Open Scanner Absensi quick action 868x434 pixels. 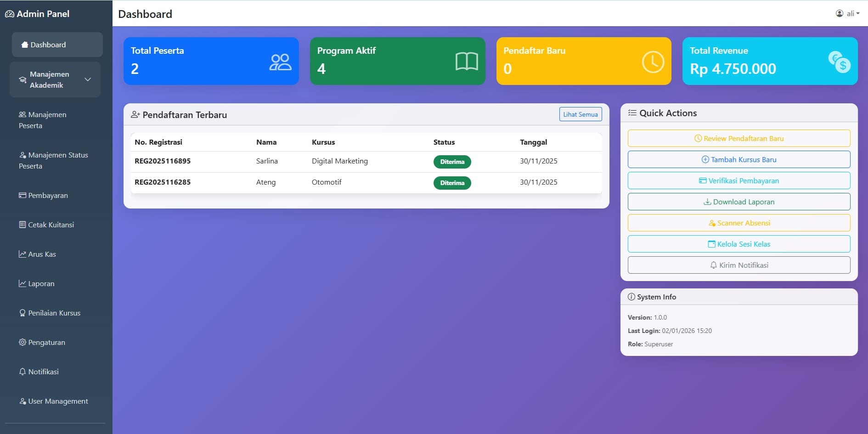[738, 223]
